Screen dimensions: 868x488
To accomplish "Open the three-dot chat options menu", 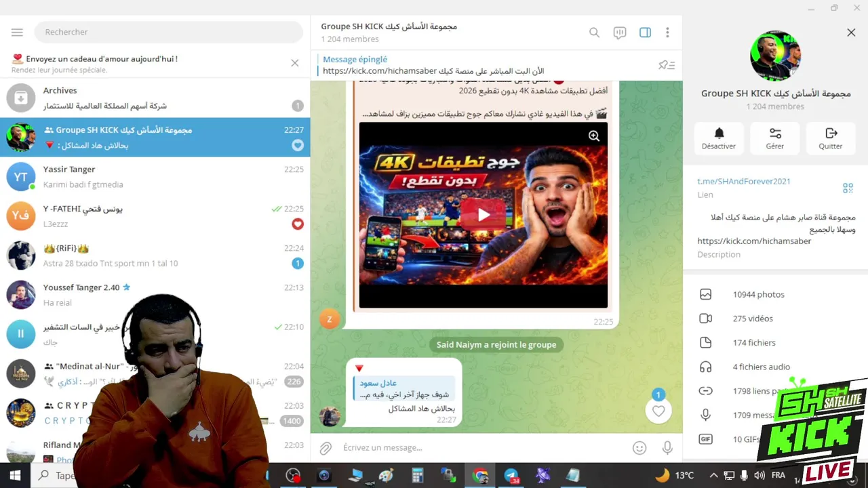I will tap(667, 33).
